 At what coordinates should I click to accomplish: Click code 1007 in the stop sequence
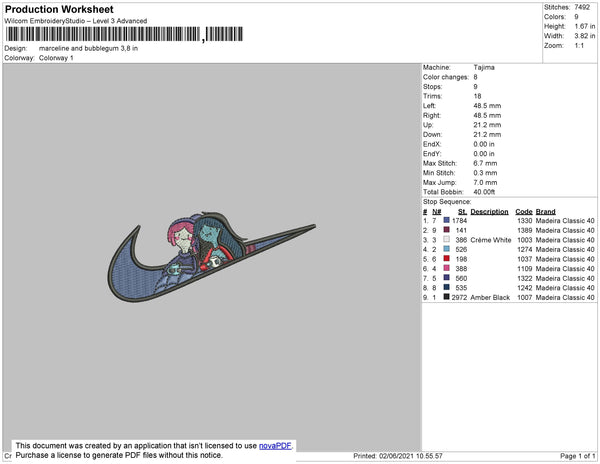point(525,297)
